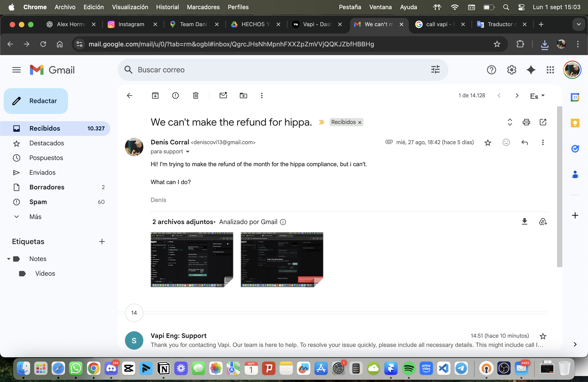Viewport: 588px width, 382px height.
Task: Switch to the Vapi Dashboard tab
Action: coord(317,24)
